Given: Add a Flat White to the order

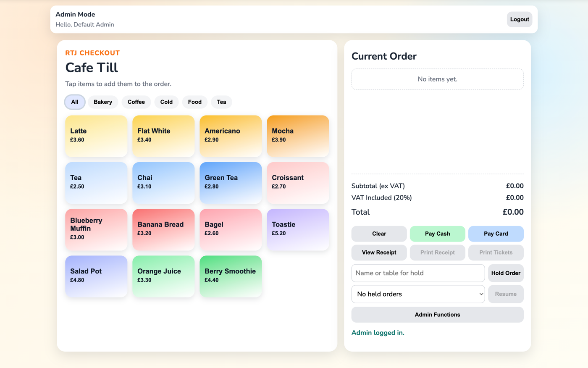Looking at the screenshot, I should tap(163, 136).
